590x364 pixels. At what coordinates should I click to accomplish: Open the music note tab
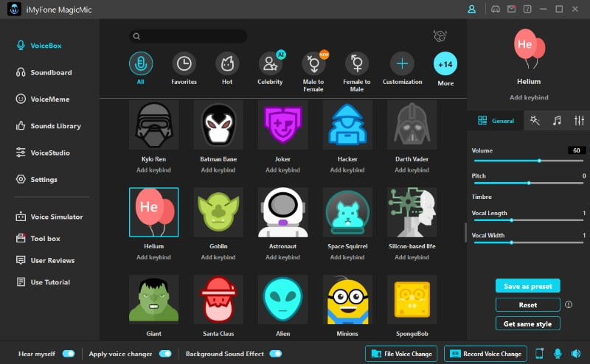coord(557,120)
